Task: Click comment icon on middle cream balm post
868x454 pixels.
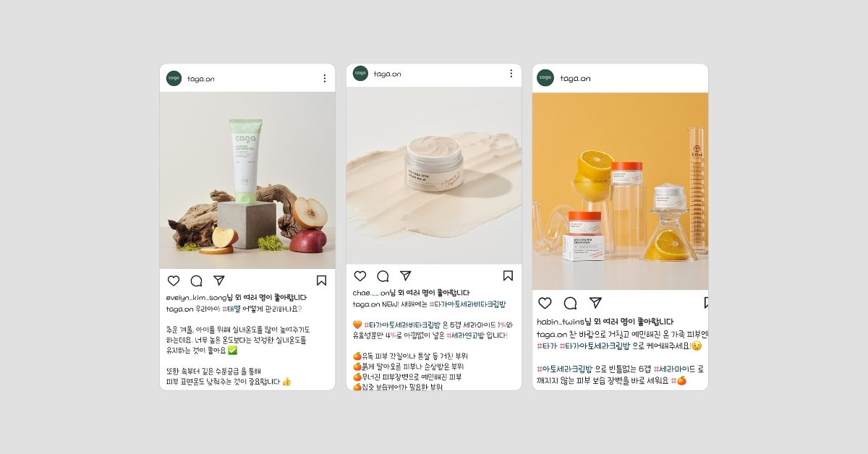Action: coord(383,275)
